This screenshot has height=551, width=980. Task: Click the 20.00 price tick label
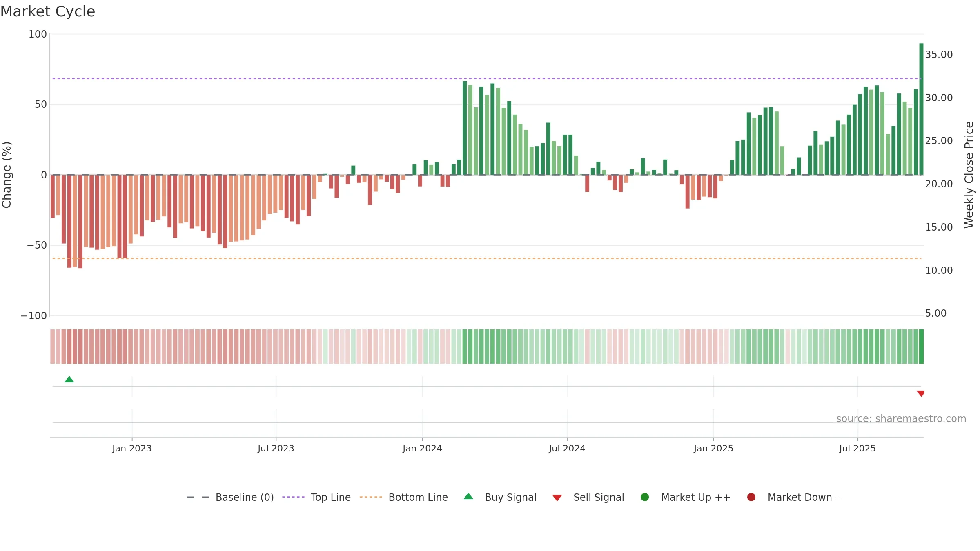point(939,184)
